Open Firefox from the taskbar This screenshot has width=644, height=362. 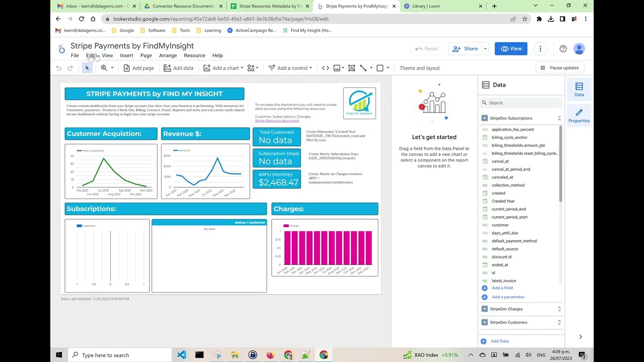[270, 355]
